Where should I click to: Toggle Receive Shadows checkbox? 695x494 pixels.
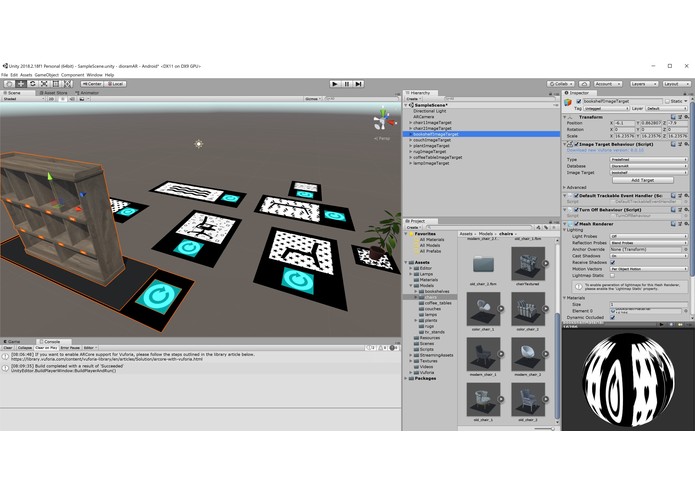click(x=613, y=262)
